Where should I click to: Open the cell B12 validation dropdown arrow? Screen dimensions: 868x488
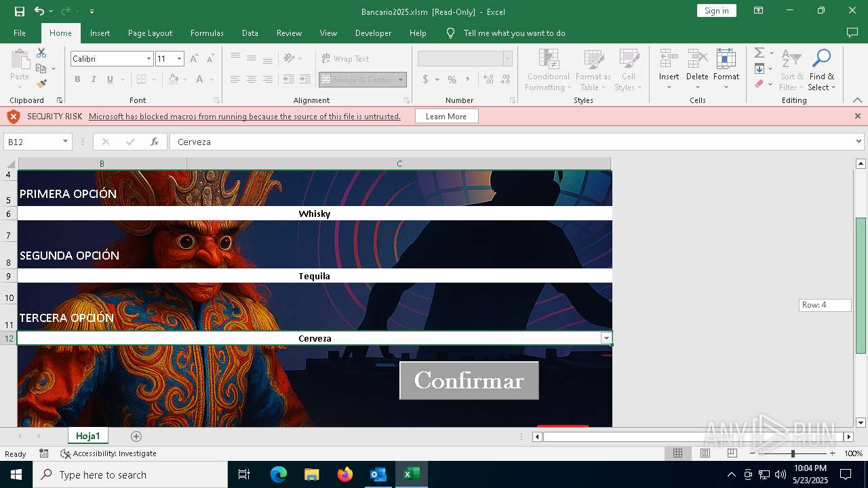pos(606,338)
